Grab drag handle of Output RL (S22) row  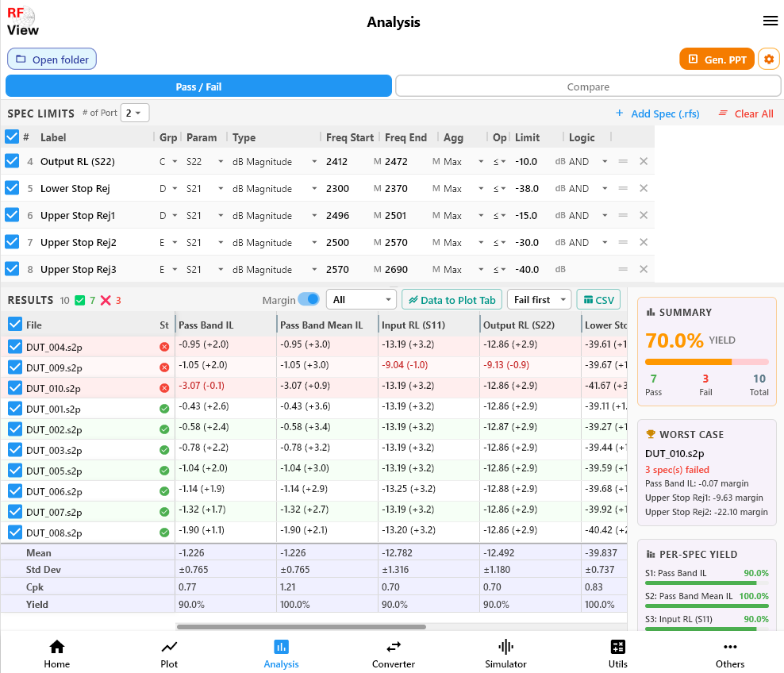click(622, 161)
